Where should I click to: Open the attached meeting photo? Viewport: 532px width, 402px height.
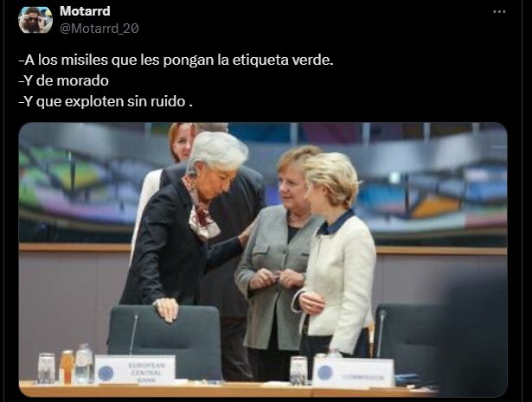click(x=263, y=259)
